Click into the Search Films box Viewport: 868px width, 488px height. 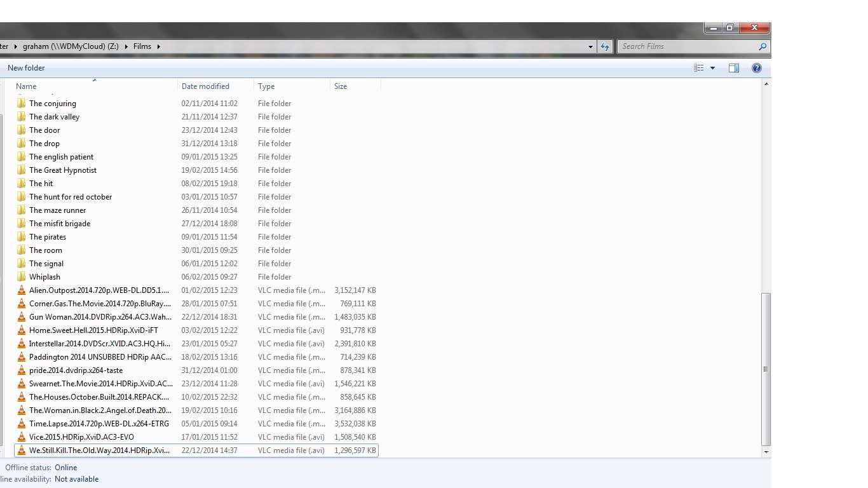click(688, 46)
